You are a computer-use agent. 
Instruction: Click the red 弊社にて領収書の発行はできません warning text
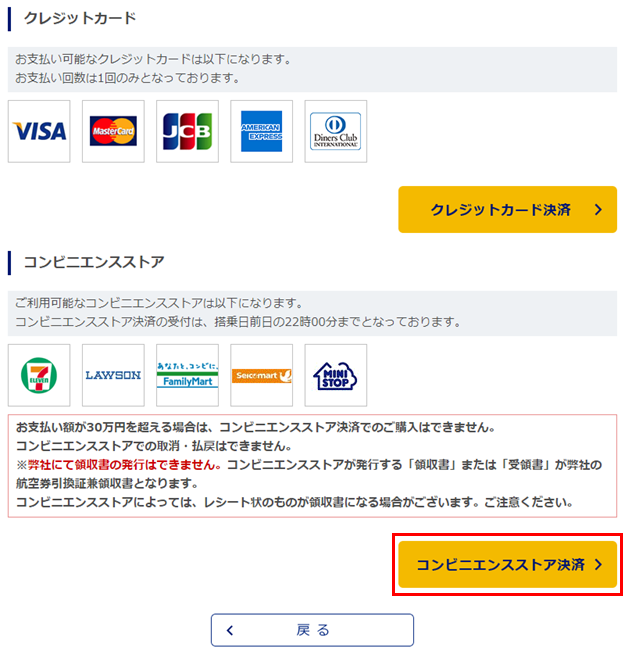pyautogui.click(x=124, y=464)
